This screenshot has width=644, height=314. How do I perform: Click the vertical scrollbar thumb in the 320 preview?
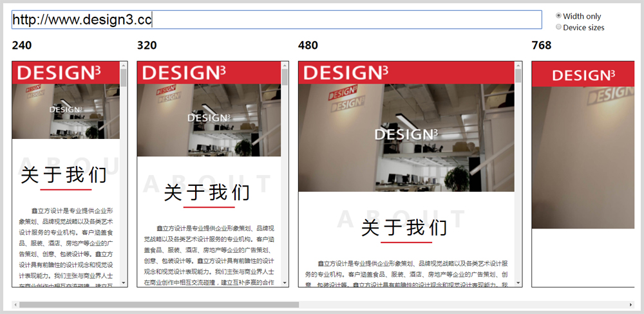tap(285, 77)
